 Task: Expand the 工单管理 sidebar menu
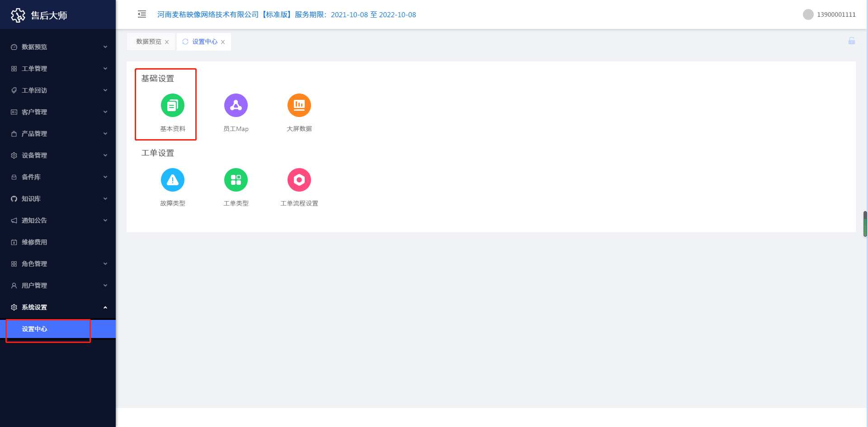point(58,69)
